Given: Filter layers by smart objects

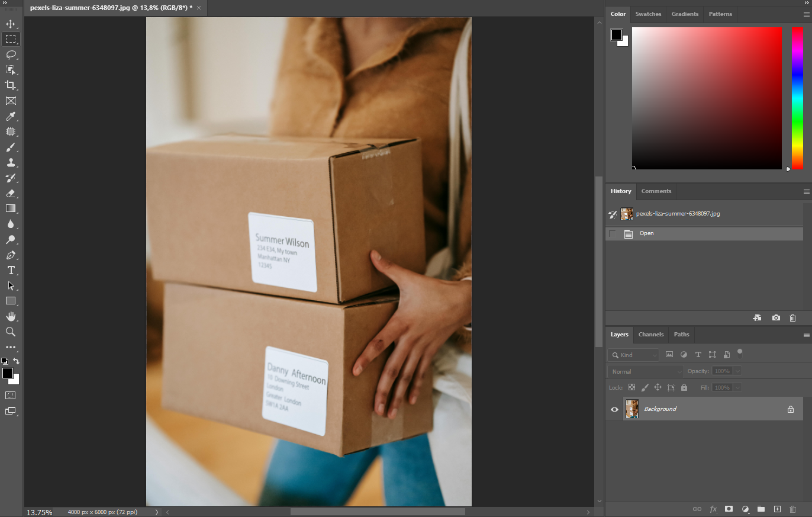Looking at the screenshot, I should [727, 355].
